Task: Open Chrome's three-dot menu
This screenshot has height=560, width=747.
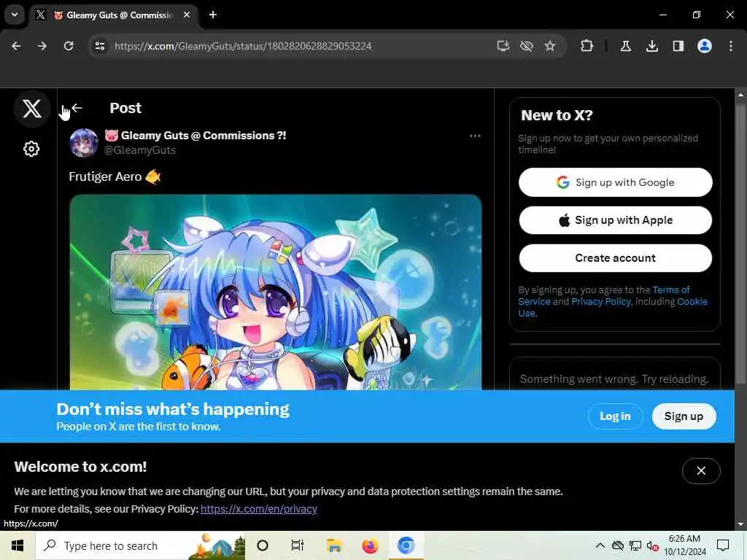Action: click(x=731, y=46)
